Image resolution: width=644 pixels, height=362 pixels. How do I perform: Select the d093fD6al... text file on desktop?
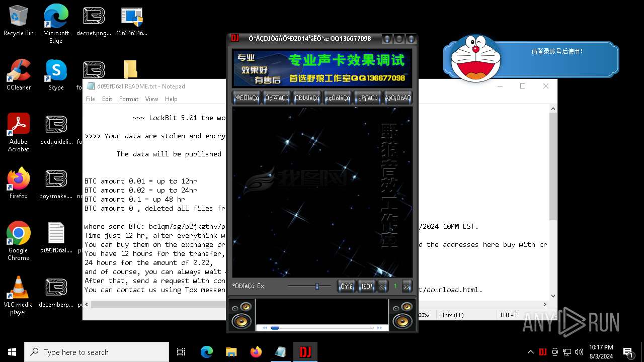pos(56,238)
